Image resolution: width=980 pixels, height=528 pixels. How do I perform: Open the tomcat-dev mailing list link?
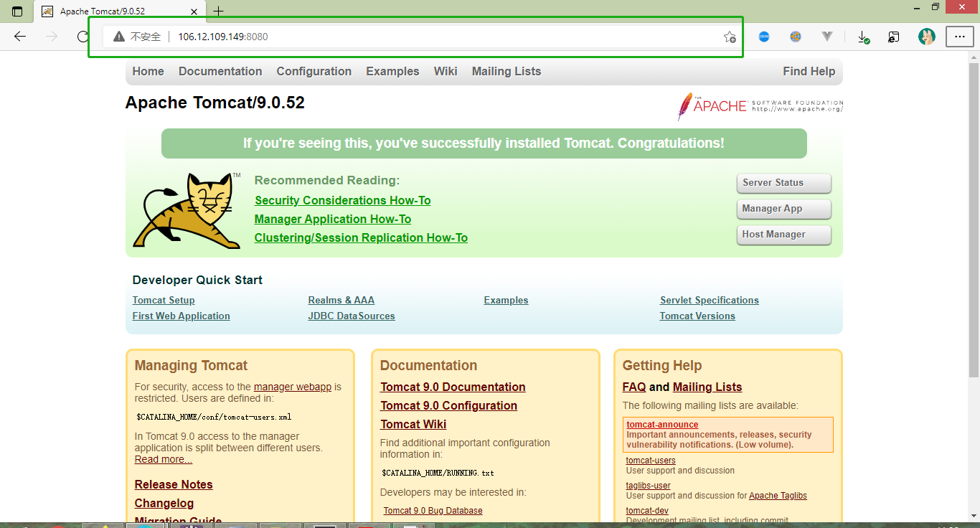tap(647, 511)
